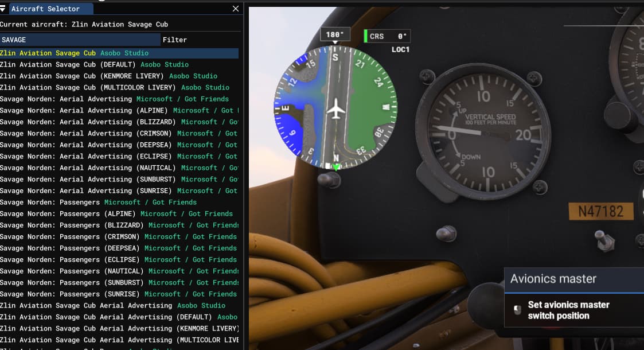Click the Aircraft Selector title tab
The width and height of the screenshot is (644, 350).
click(45, 9)
